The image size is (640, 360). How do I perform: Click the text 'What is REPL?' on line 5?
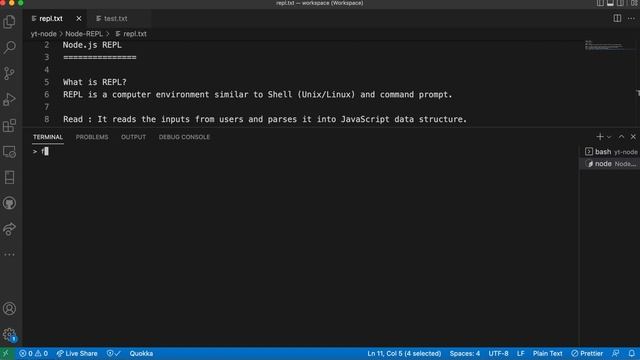(95, 82)
